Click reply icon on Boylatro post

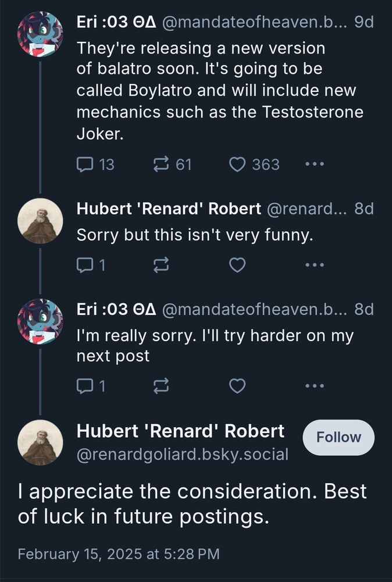85,165
